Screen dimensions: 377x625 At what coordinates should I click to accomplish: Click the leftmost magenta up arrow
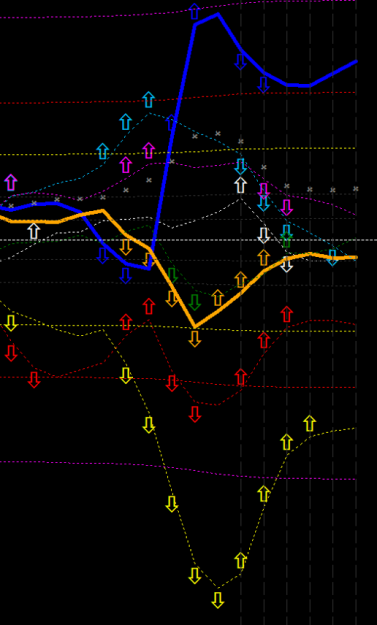[11, 183]
